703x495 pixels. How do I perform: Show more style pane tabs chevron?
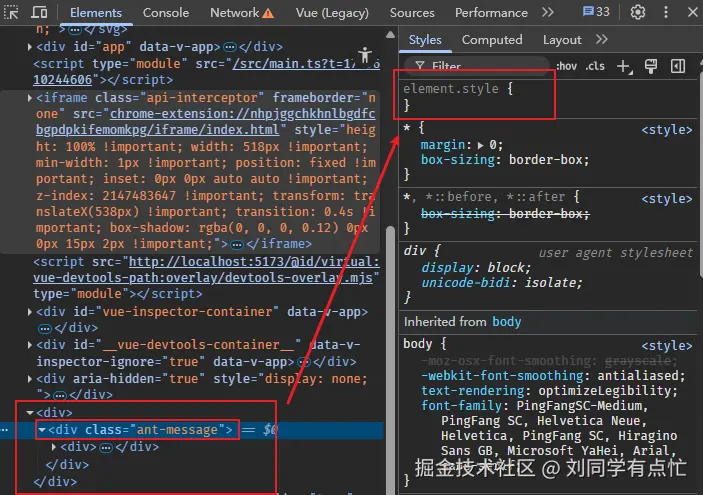pos(602,39)
